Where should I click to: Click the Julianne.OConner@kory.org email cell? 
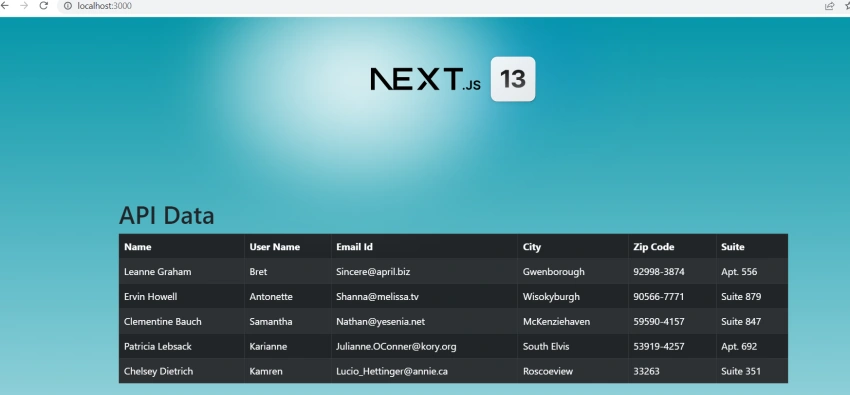pyautogui.click(x=424, y=346)
